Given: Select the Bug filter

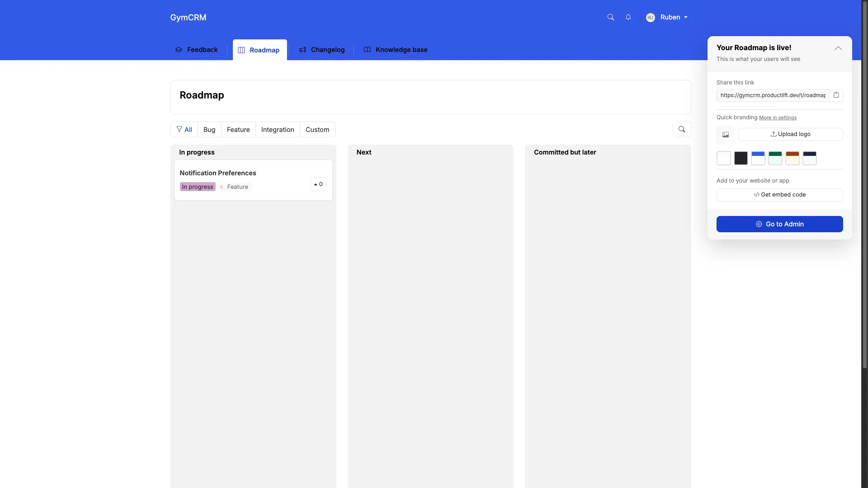Looking at the screenshot, I should point(209,130).
